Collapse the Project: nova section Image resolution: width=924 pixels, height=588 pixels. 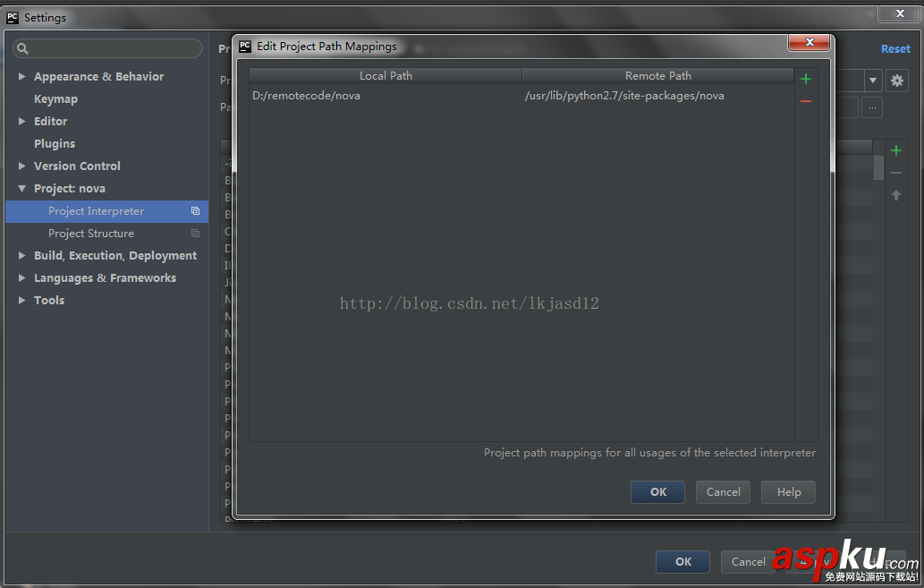(21, 188)
